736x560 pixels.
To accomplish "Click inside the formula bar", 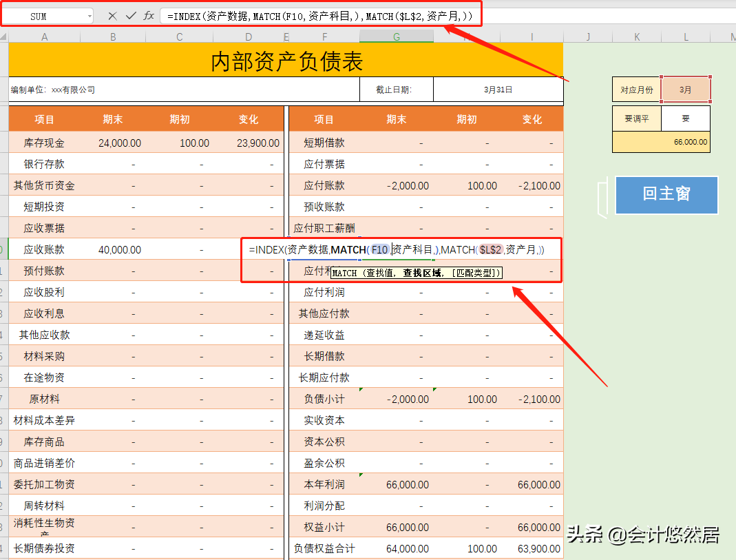I will click(x=310, y=15).
